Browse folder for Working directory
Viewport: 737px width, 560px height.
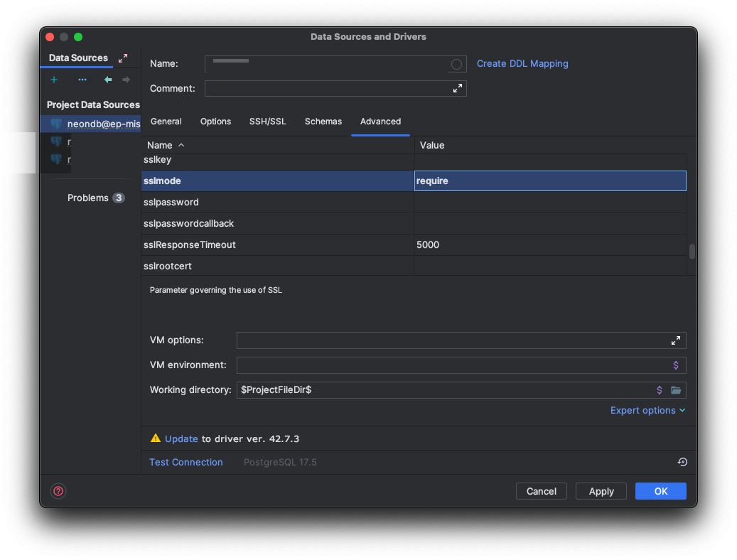(676, 390)
